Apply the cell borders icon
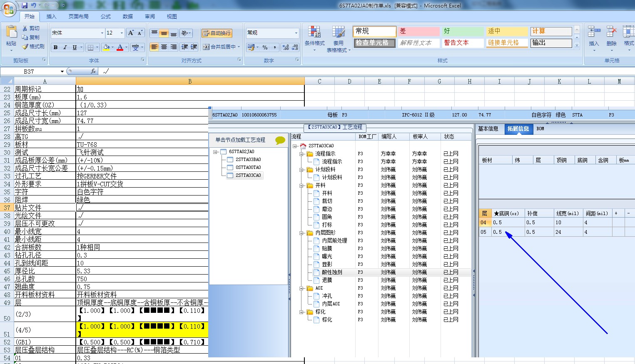Image resolution: width=635 pixels, height=364 pixels. click(x=90, y=47)
